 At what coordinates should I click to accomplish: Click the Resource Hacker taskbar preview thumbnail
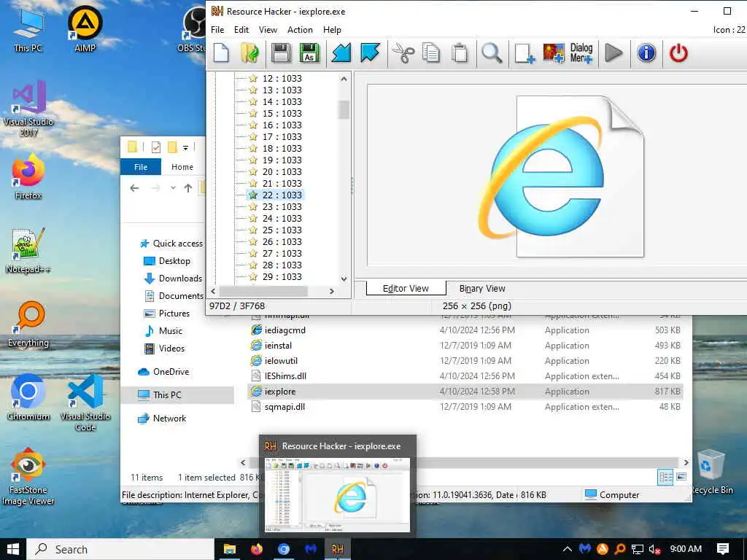(x=337, y=494)
